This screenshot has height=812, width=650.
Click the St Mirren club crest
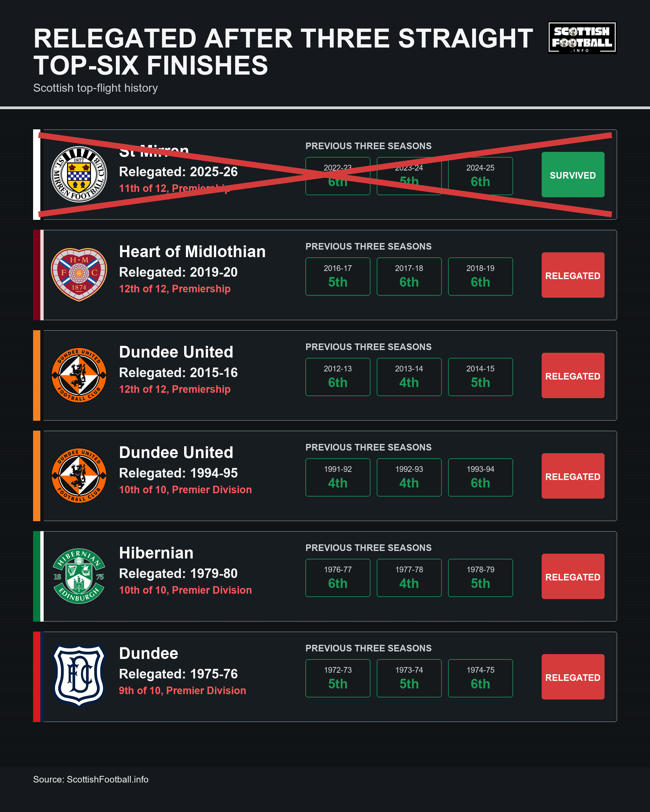[x=79, y=174]
